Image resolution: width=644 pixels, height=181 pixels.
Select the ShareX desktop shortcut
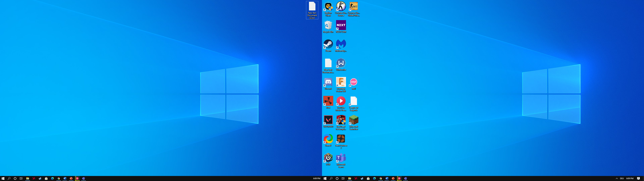[328, 140]
